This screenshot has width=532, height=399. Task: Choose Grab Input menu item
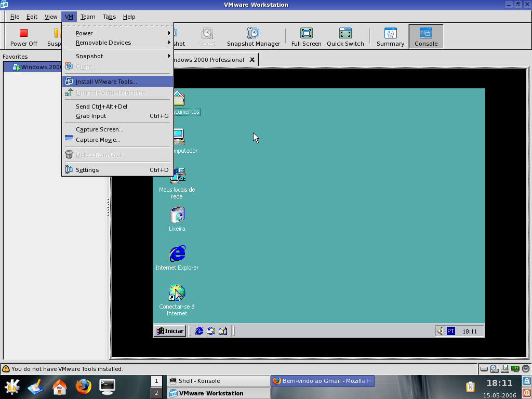pyautogui.click(x=117, y=116)
